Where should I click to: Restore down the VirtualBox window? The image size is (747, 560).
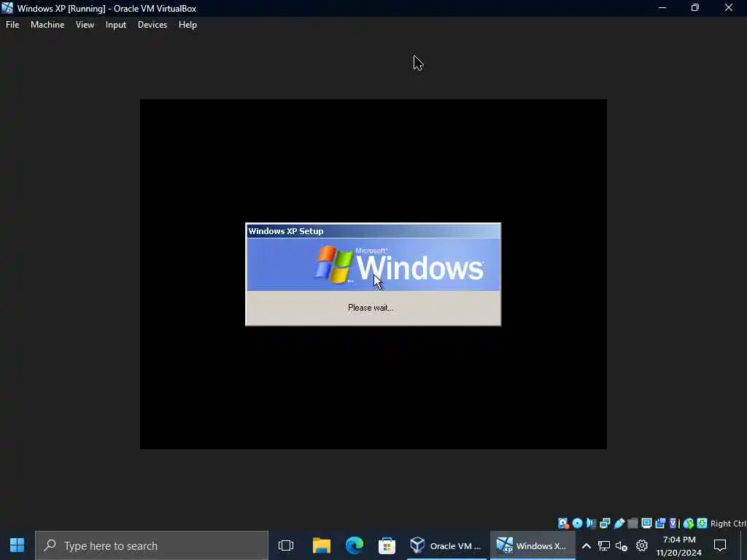coord(695,8)
